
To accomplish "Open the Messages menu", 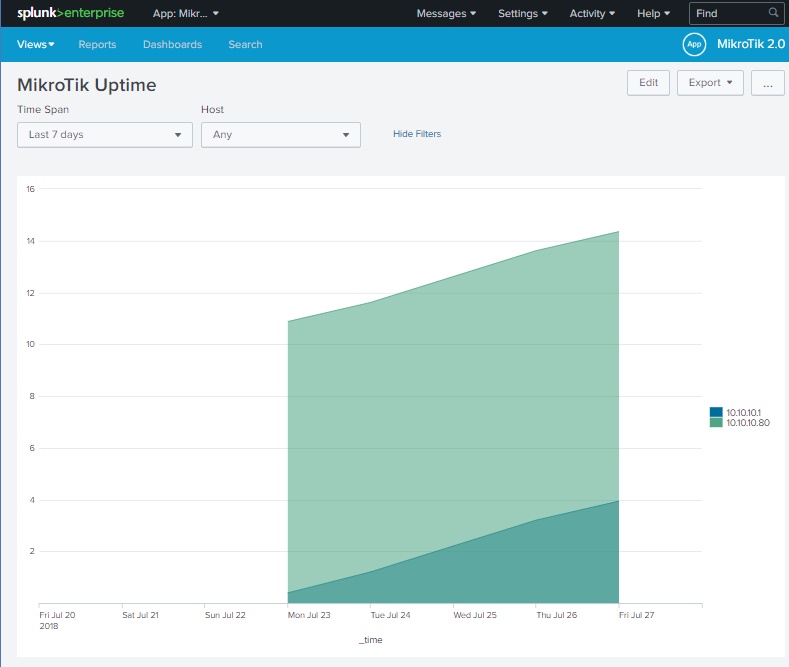I will point(446,13).
